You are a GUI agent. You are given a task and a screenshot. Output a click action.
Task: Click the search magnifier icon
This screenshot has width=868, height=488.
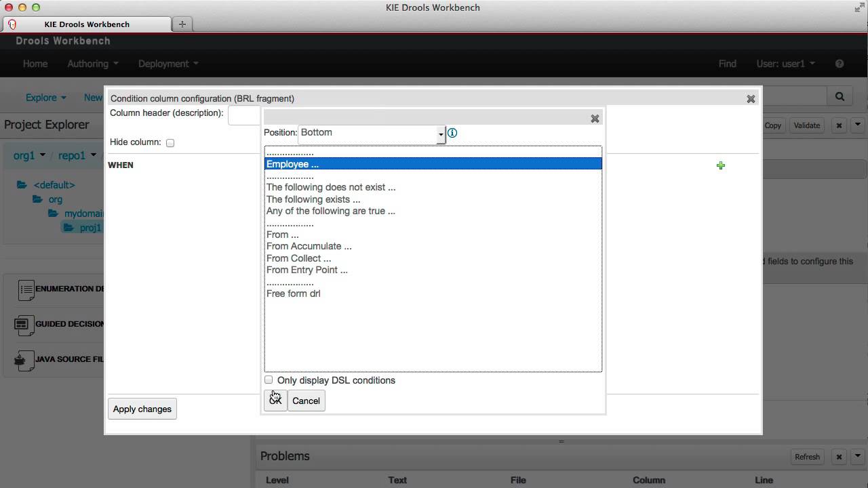(x=840, y=97)
